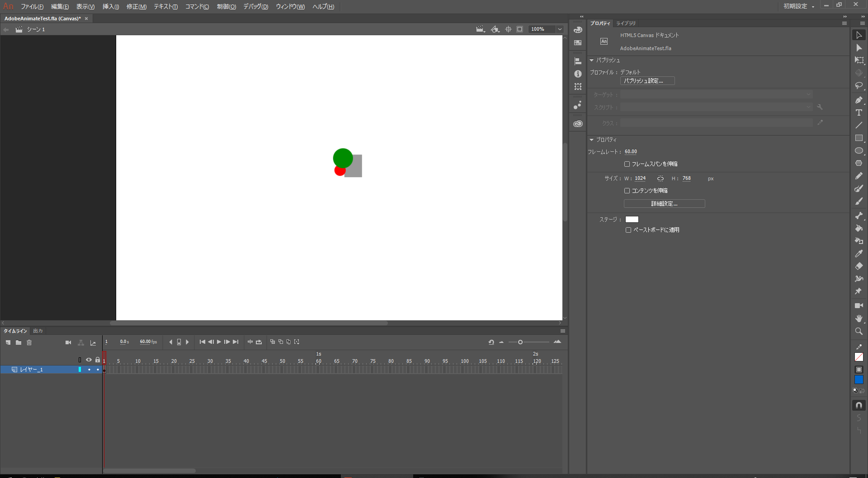Open the 修正 menu
Viewport: 868px width, 478px height.
[137, 6]
